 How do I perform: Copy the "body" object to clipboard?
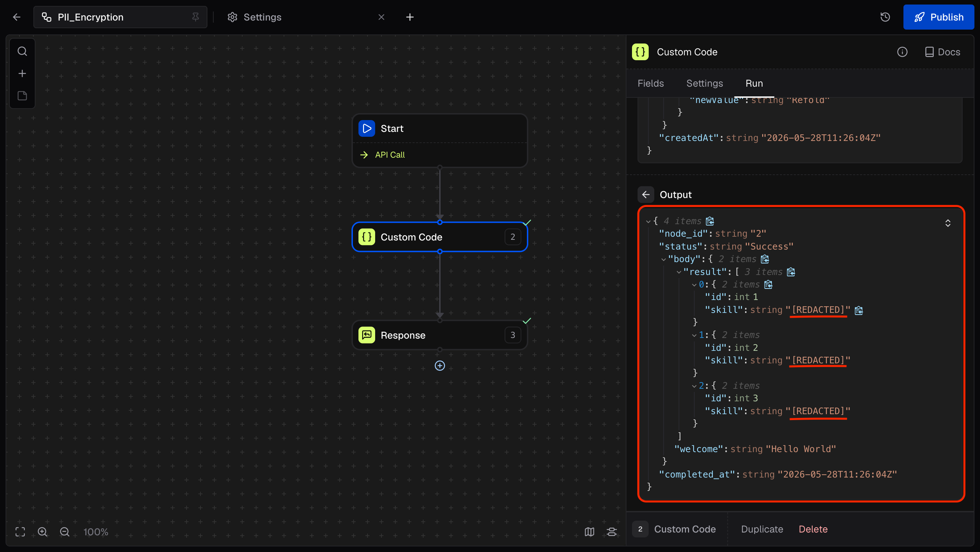765,259
